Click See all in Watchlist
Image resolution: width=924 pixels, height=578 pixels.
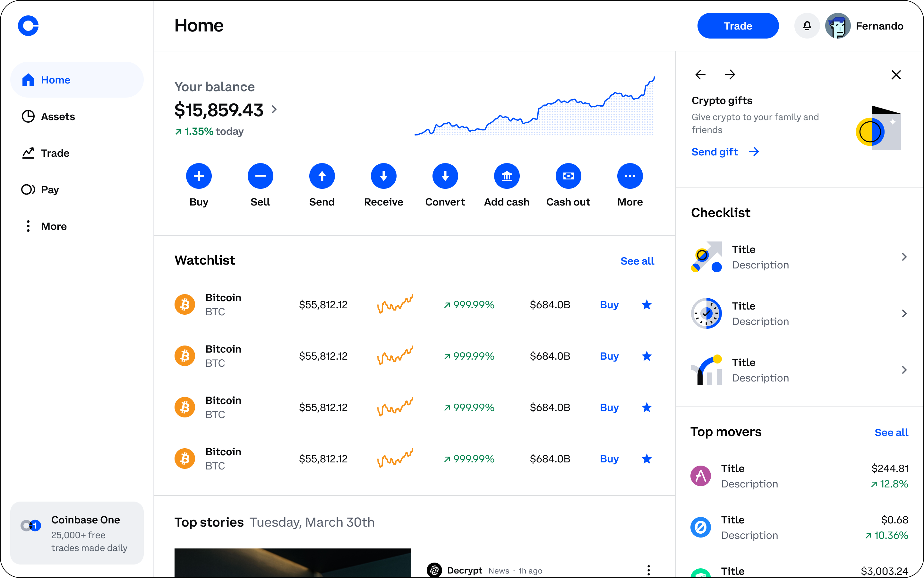coord(637,261)
